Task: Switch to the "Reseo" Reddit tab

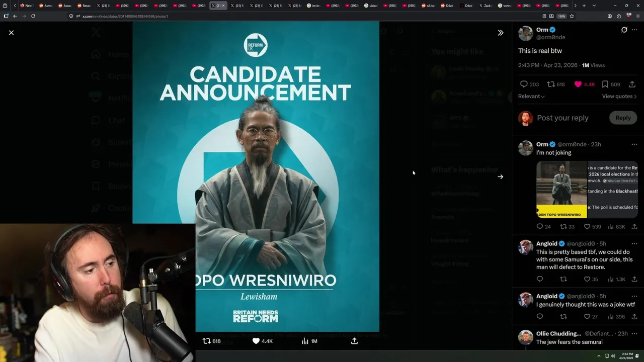Action: (84, 6)
